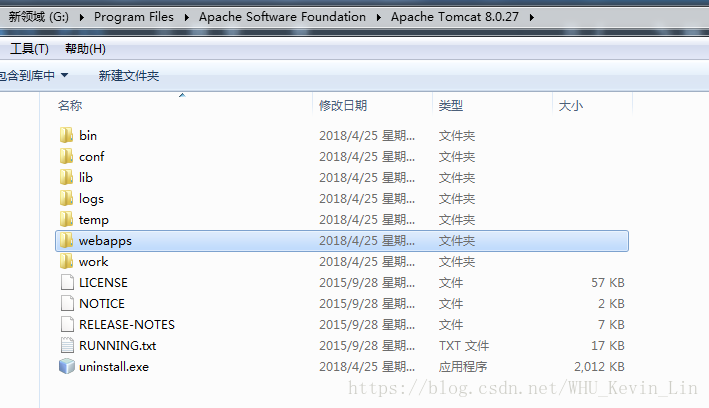Select the conf folder icon

click(66, 156)
